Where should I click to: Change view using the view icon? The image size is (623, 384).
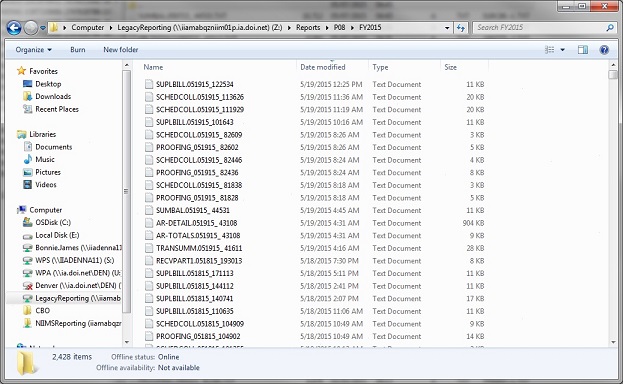pyautogui.click(x=549, y=50)
